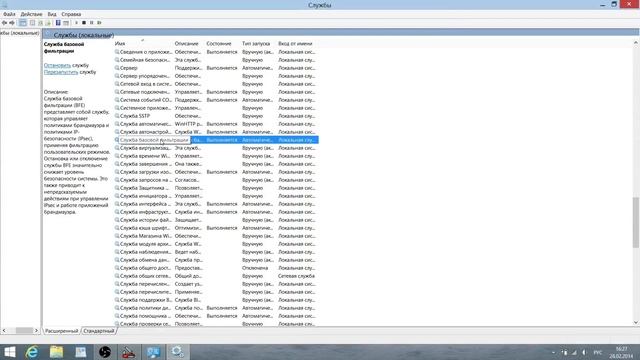Click the gear icon of Служба модуля архивации
The height and width of the screenshot is (360, 640).
point(117,244)
